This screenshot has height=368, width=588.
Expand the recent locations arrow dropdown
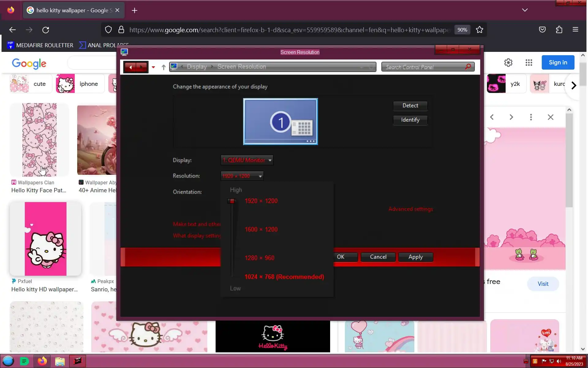153,67
